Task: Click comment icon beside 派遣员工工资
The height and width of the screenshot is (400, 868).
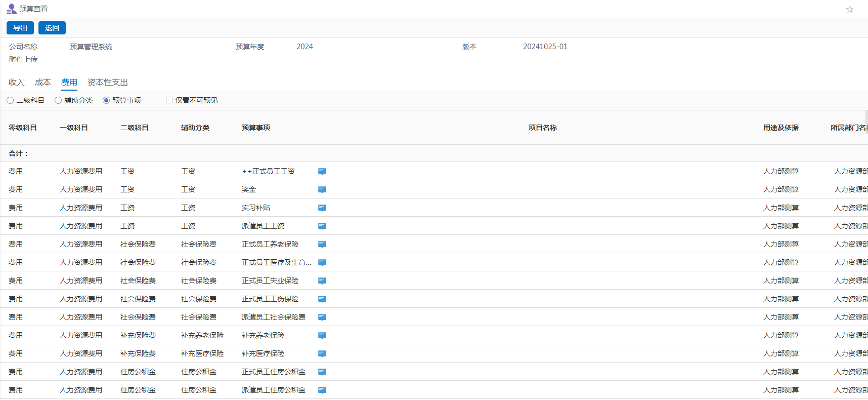Action: pos(322,226)
